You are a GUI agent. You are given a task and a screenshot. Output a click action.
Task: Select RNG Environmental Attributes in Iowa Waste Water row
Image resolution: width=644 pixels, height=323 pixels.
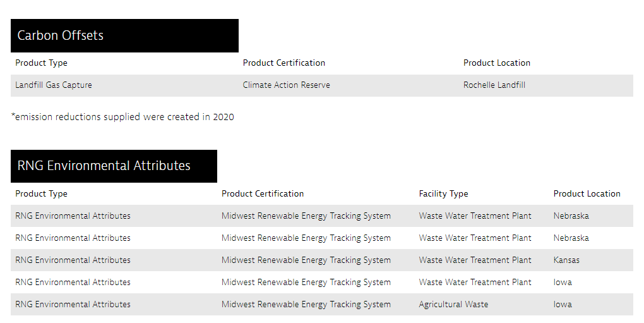pos(73,283)
